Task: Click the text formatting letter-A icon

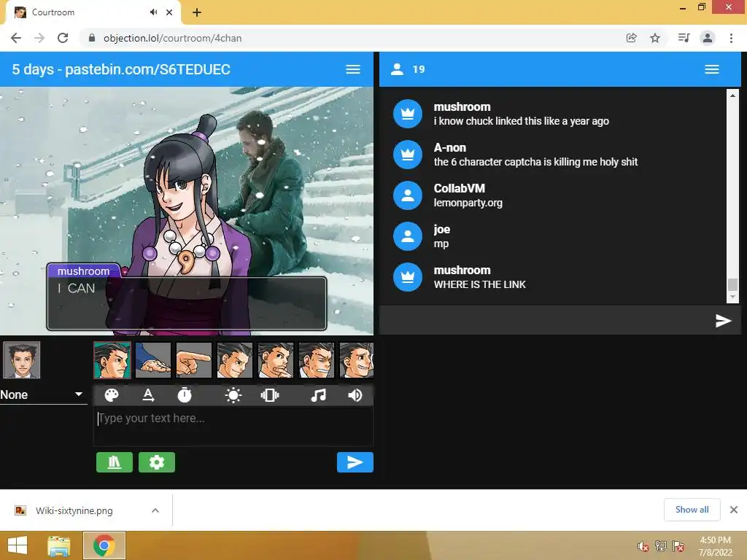Action: click(x=148, y=395)
